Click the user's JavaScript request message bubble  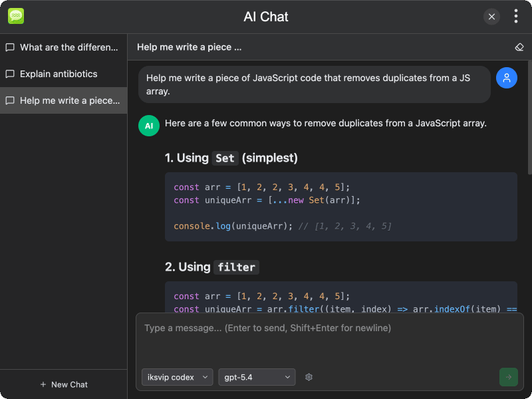point(314,84)
